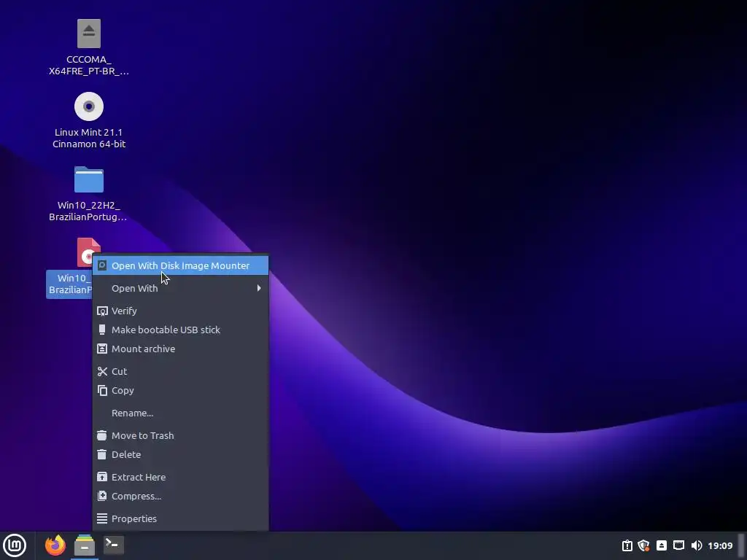Click the scissors Cut icon
Image resolution: width=747 pixels, height=560 pixels.
(x=102, y=371)
